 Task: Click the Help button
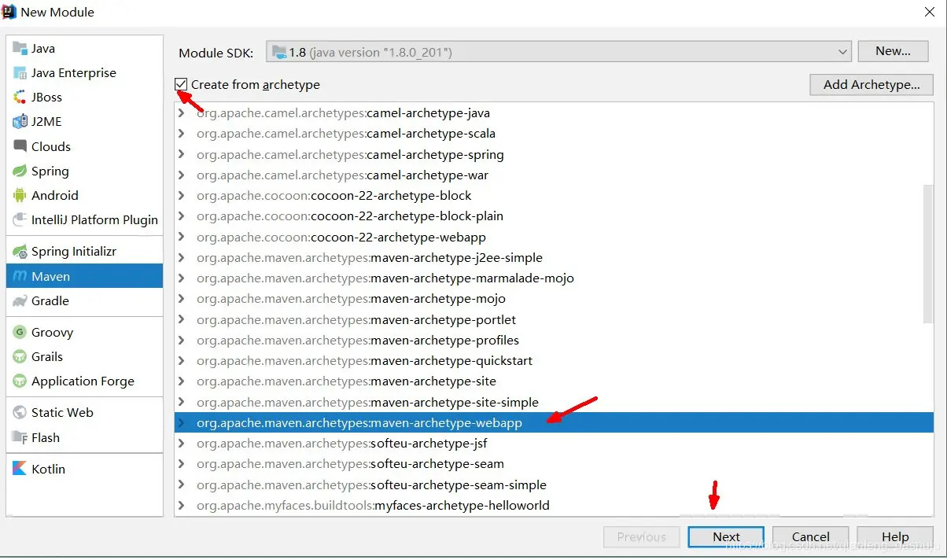tap(895, 537)
